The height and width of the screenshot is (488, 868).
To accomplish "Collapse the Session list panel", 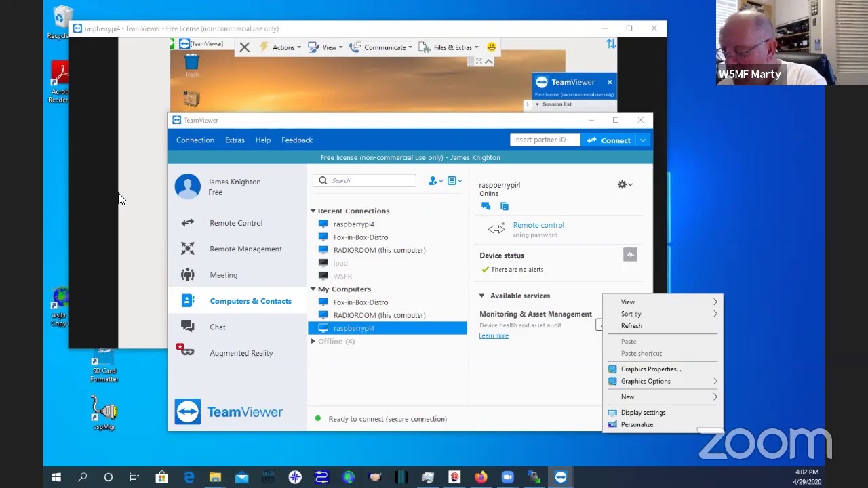I will [537, 104].
